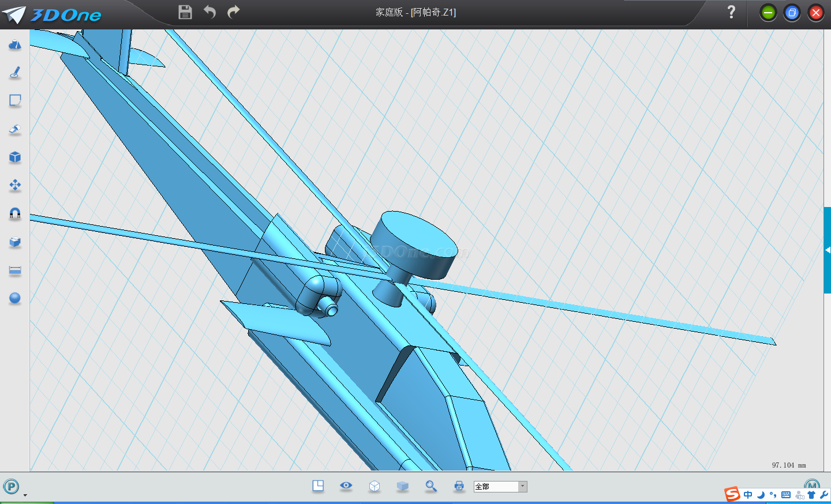
Task: Open the 3DOne logo main menu
Action: [x=52, y=14]
